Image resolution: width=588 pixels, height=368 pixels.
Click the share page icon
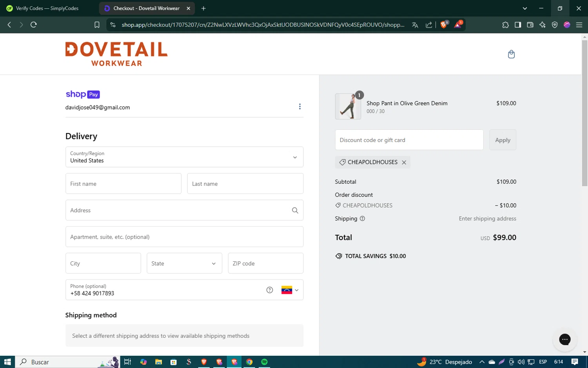click(429, 25)
